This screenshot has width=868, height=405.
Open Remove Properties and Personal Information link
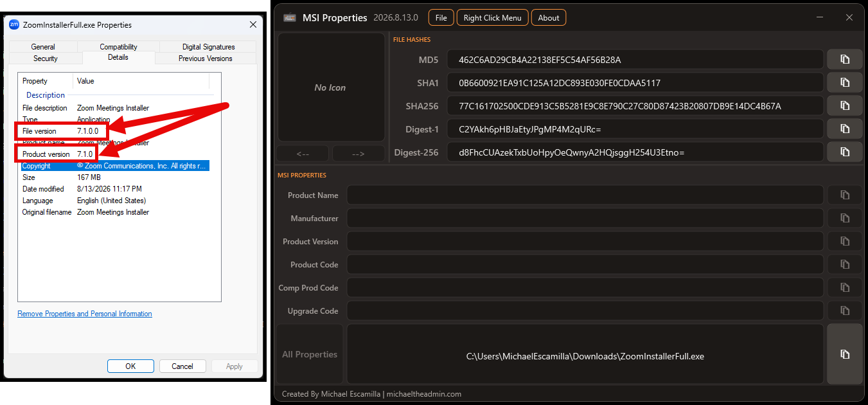pyautogui.click(x=85, y=314)
